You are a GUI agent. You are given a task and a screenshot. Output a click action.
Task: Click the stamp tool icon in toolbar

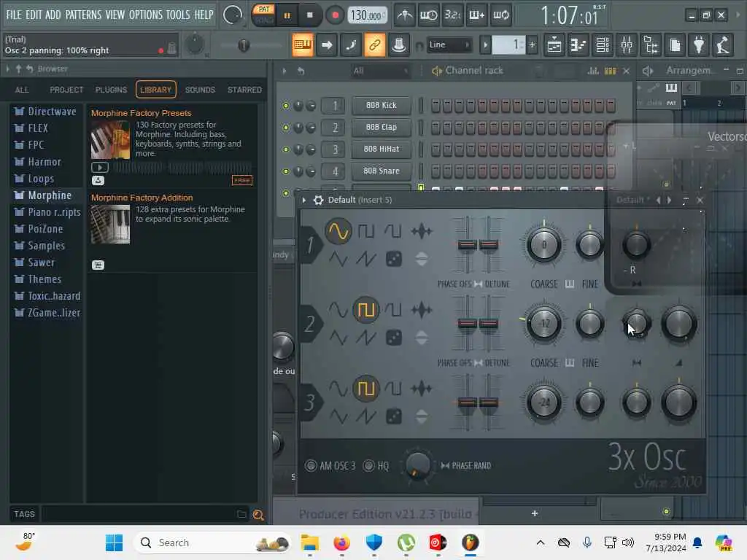[399, 44]
